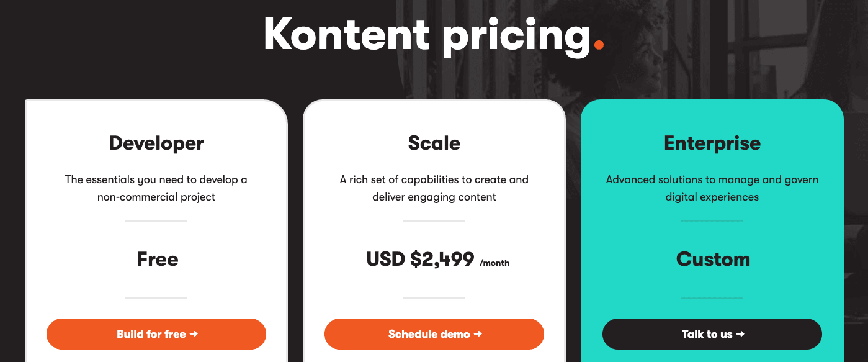Screen dimensions: 868x362
Task: Click the Talk to us button
Action: tap(712, 334)
